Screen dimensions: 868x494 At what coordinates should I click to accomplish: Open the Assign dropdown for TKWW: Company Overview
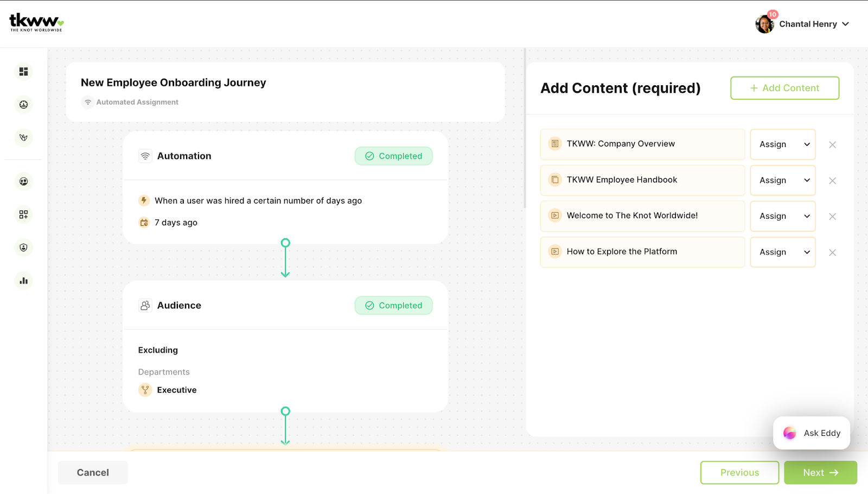[782, 144]
